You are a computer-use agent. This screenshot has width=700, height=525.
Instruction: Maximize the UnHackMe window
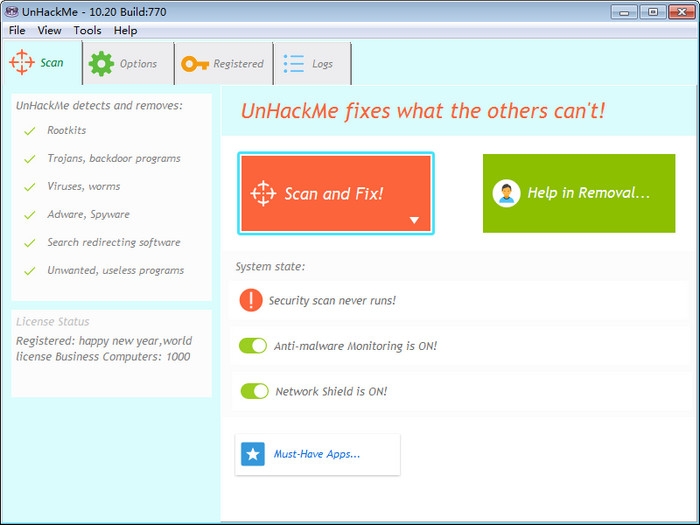click(653, 12)
